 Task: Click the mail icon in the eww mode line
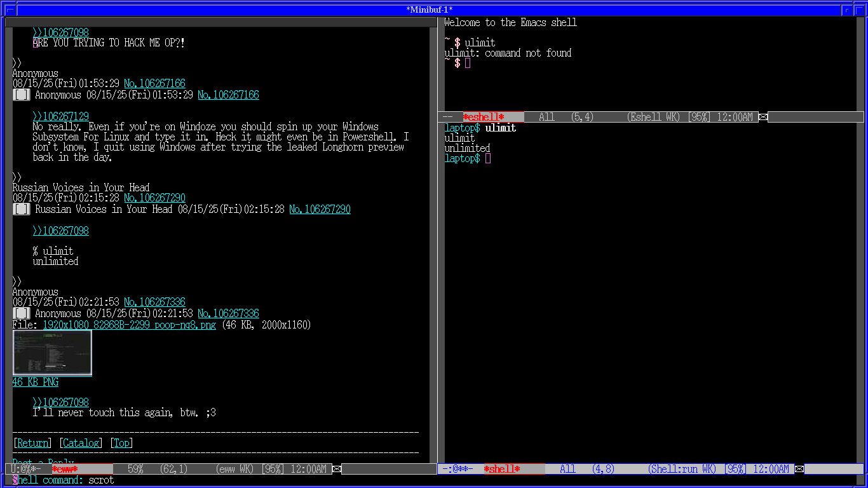(337, 470)
